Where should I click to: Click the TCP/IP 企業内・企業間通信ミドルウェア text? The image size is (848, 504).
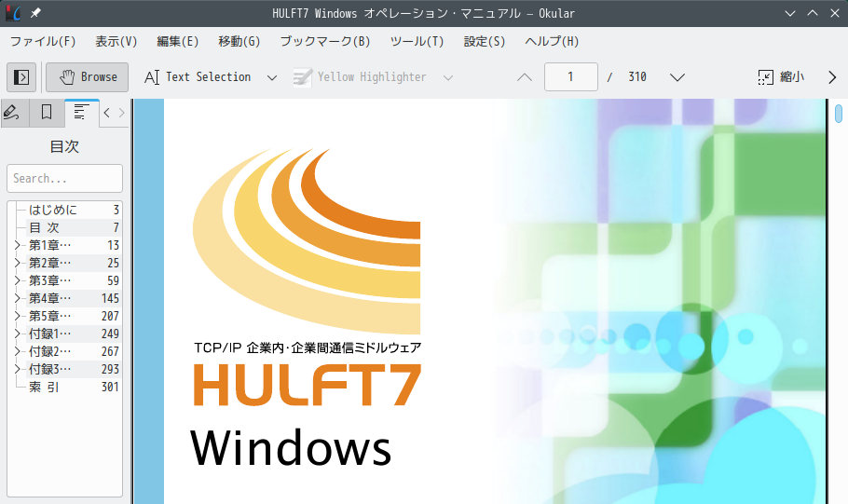point(308,347)
